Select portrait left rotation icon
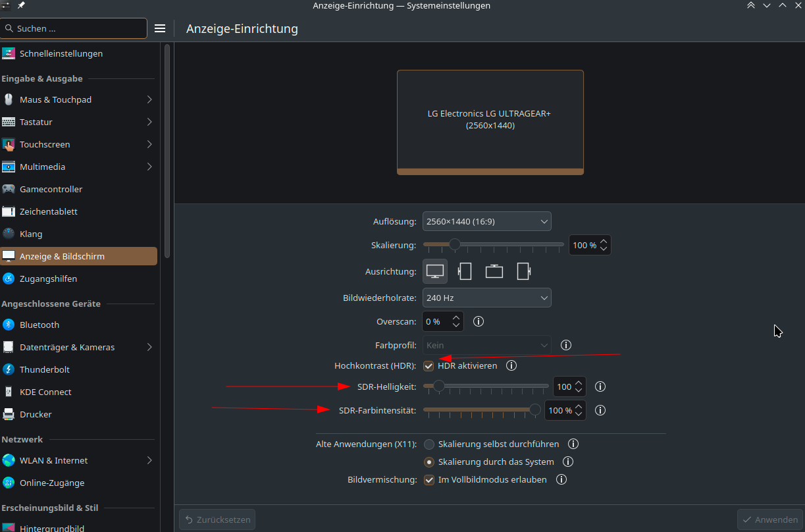The image size is (805, 532). tap(465, 271)
